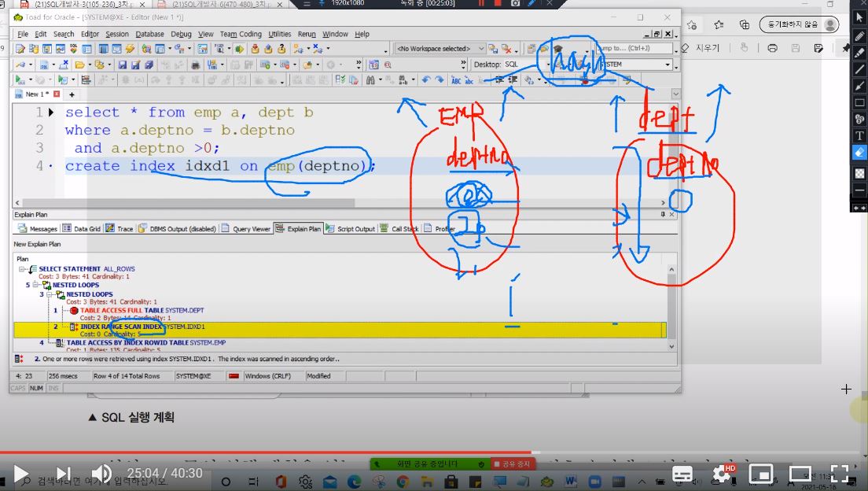The height and width of the screenshot is (491, 868).
Task: Select INDEX RANGE SCAN SYSTEM.IDXD1 row
Action: (x=340, y=330)
